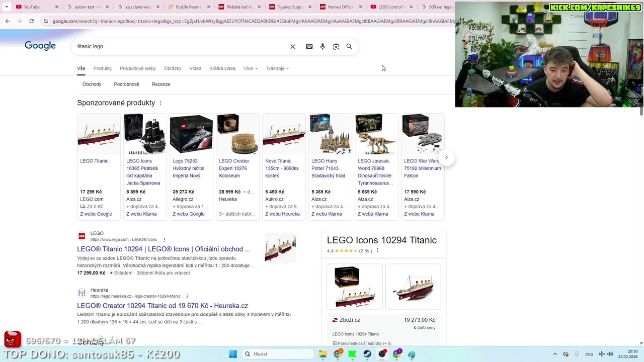Open Steam from taskbar
This screenshot has width=644, height=362.
tap(367, 354)
